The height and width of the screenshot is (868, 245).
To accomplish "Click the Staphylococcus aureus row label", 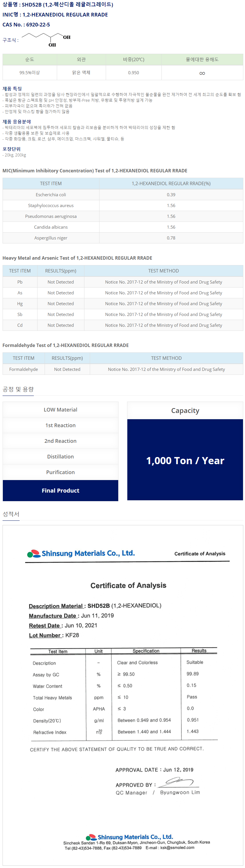I will (51, 205).
